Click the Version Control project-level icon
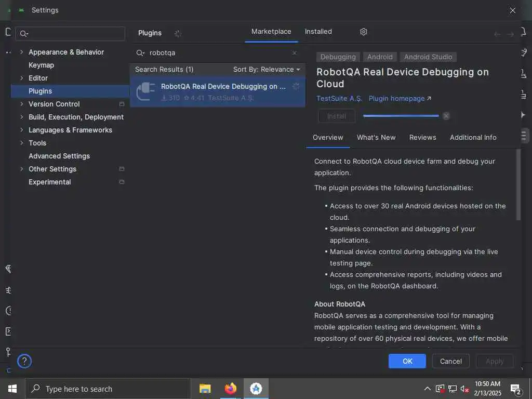 click(x=122, y=104)
